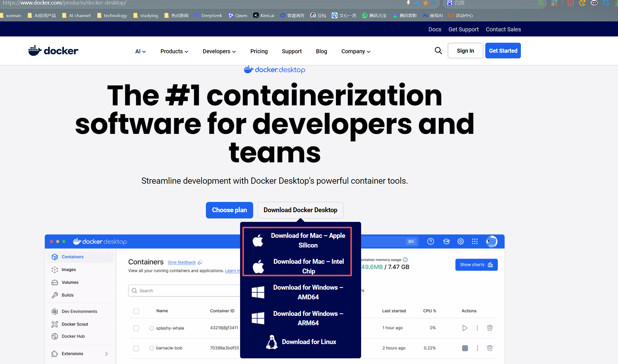The height and width of the screenshot is (364, 618).
Task: Click the help question mark icon
Action: click(x=431, y=242)
